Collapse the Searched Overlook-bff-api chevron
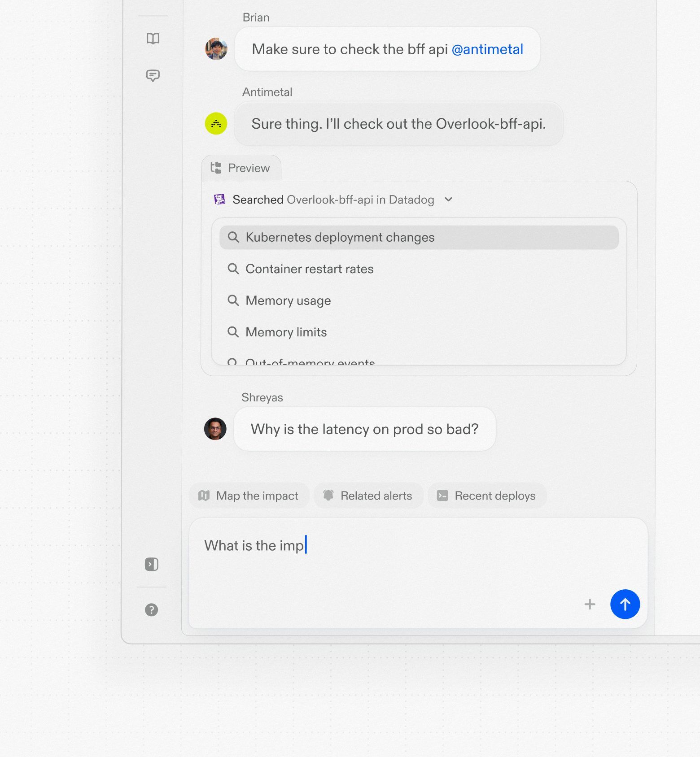The image size is (700, 757). pos(448,200)
